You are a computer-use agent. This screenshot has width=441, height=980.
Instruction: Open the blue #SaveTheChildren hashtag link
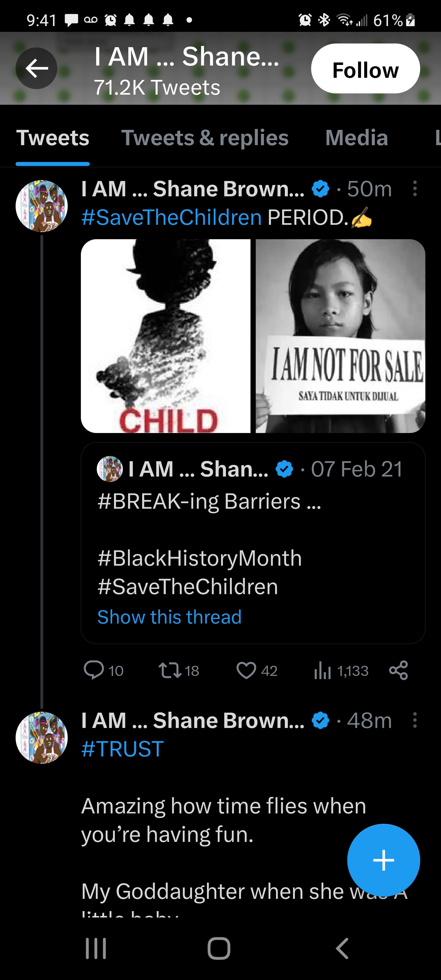[x=171, y=218]
